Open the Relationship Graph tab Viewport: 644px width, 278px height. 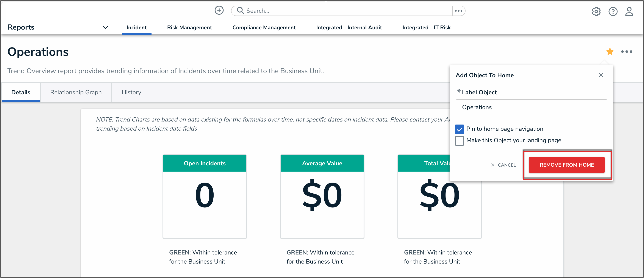(76, 92)
